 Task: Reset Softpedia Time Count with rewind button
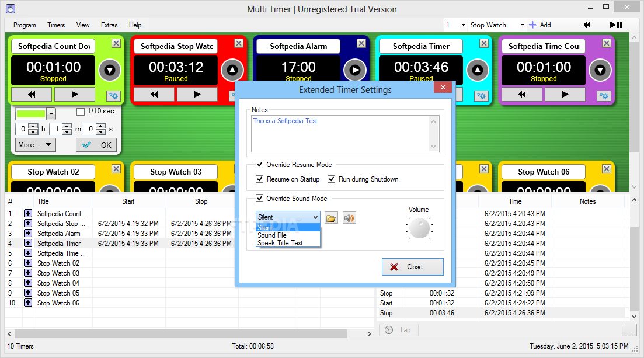522,95
